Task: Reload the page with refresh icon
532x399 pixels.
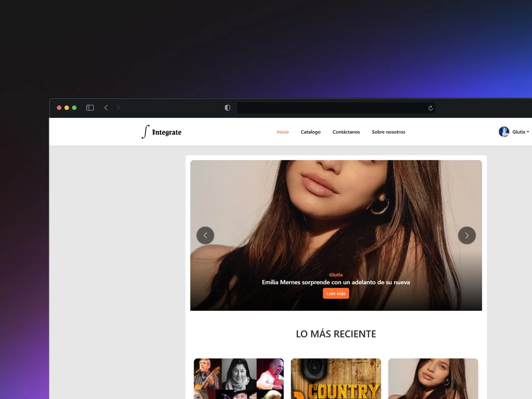Action: tap(430, 108)
